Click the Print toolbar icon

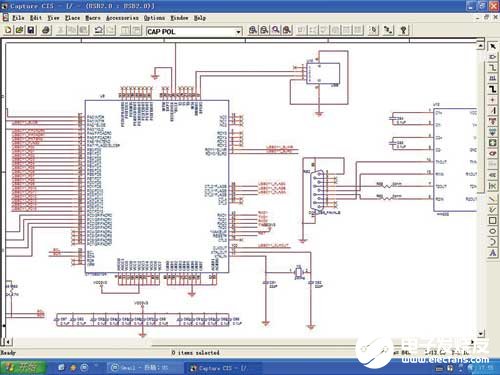tap(46, 30)
